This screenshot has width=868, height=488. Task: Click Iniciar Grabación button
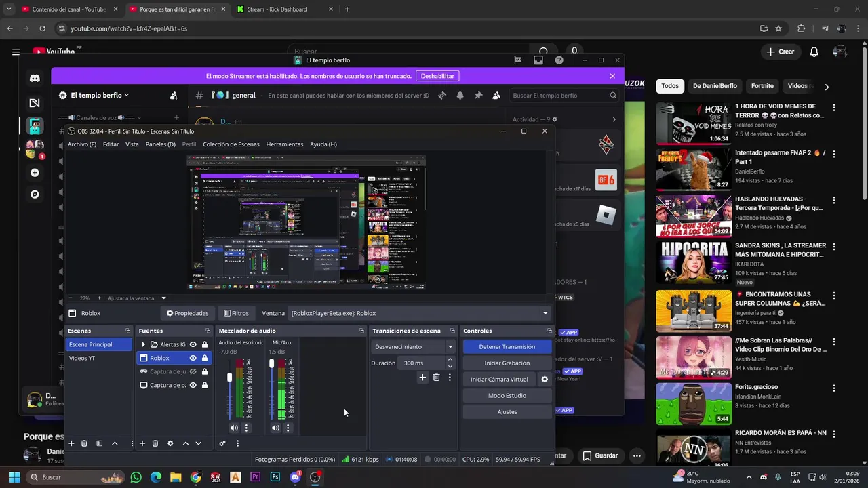coord(507,363)
